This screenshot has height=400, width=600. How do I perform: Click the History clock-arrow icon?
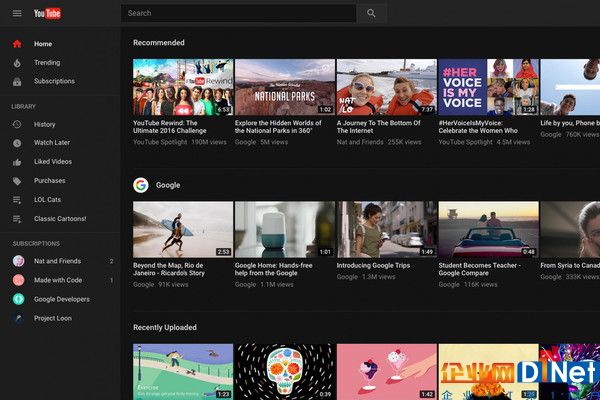[x=17, y=124]
